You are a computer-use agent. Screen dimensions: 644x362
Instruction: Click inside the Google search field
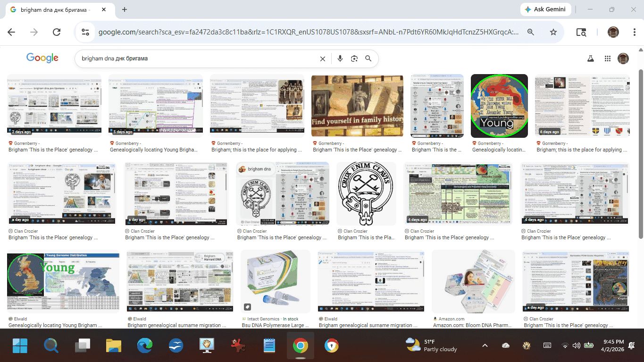point(198,59)
